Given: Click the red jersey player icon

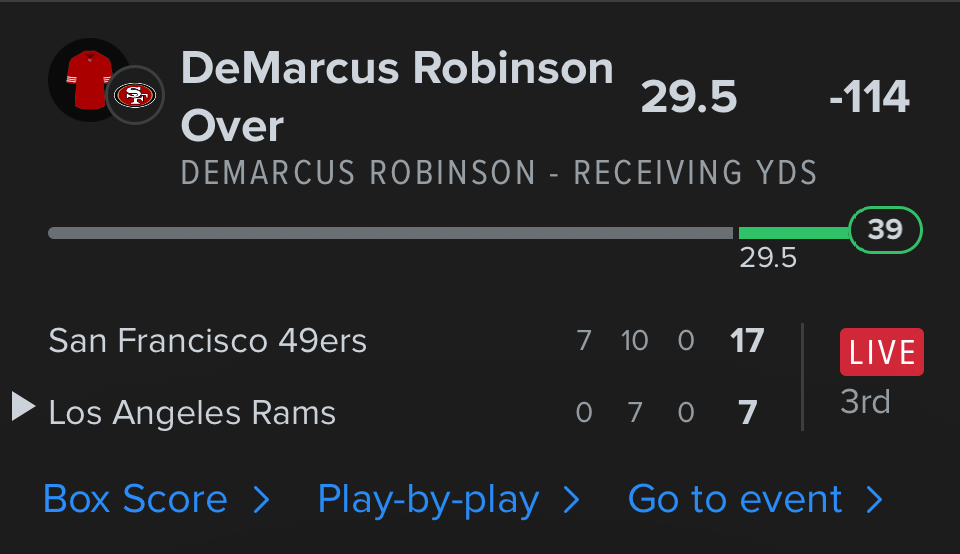Looking at the screenshot, I should point(87,78).
